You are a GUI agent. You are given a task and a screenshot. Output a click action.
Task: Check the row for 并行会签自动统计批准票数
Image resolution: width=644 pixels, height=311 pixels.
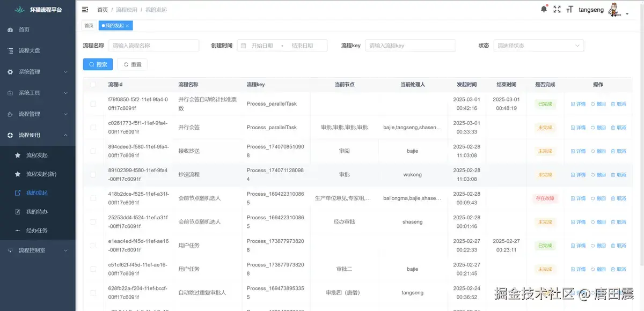93,104
